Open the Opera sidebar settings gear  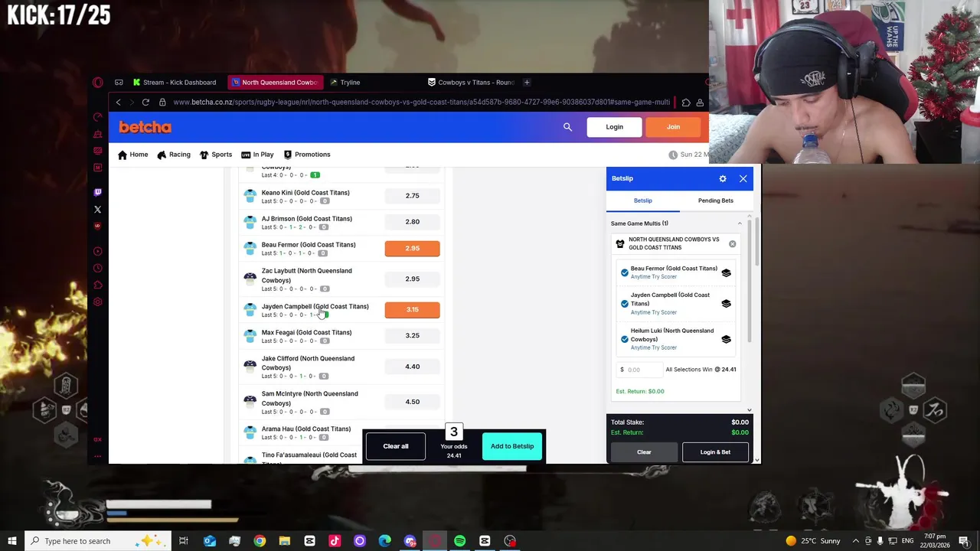click(97, 302)
